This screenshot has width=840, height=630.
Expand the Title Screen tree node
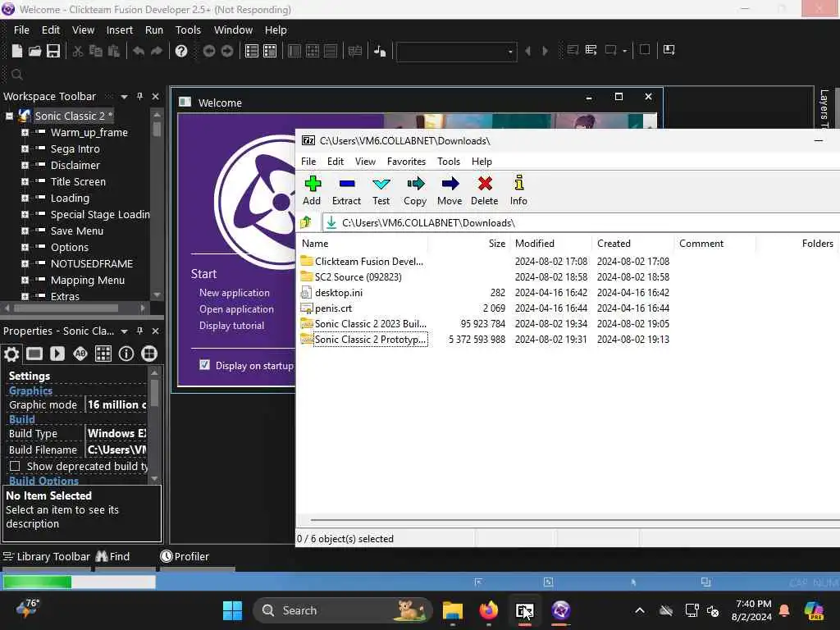pos(25,181)
